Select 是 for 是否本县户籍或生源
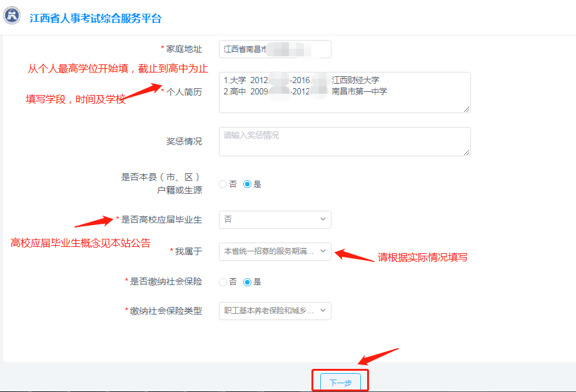Image resolution: width=576 pixels, height=392 pixels. coord(247,184)
